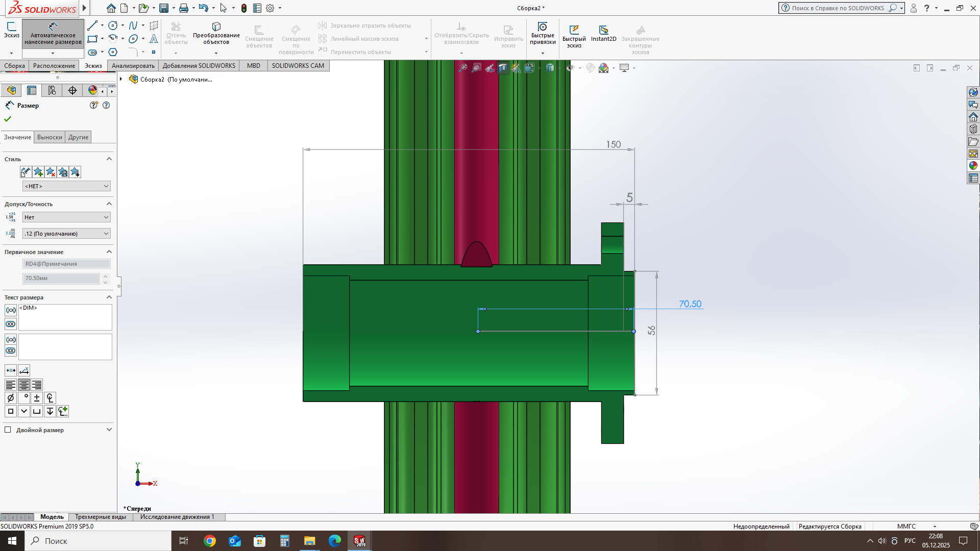The height and width of the screenshot is (551, 980).
Task: Open the Appearances color ball in right task pane
Action: [x=973, y=166]
